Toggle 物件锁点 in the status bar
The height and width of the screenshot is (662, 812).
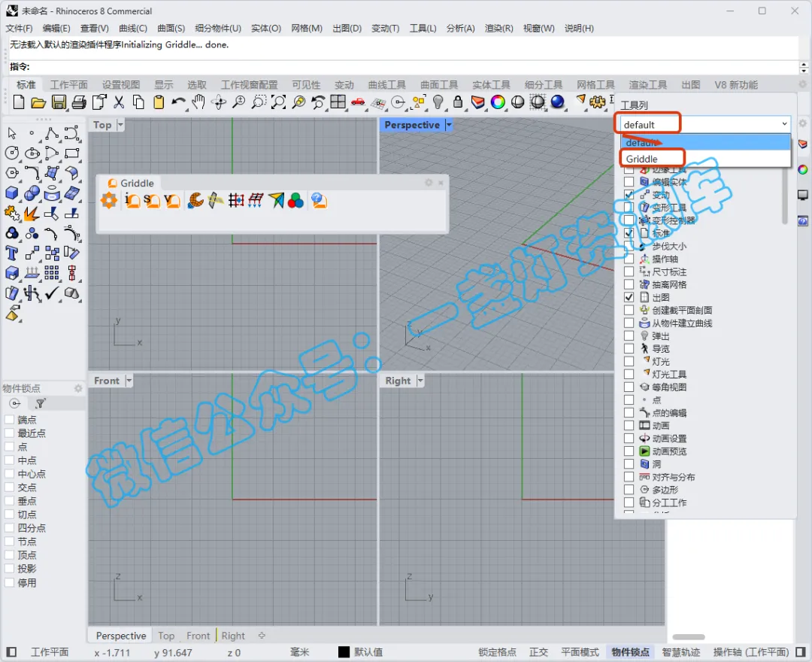pos(630,652)
